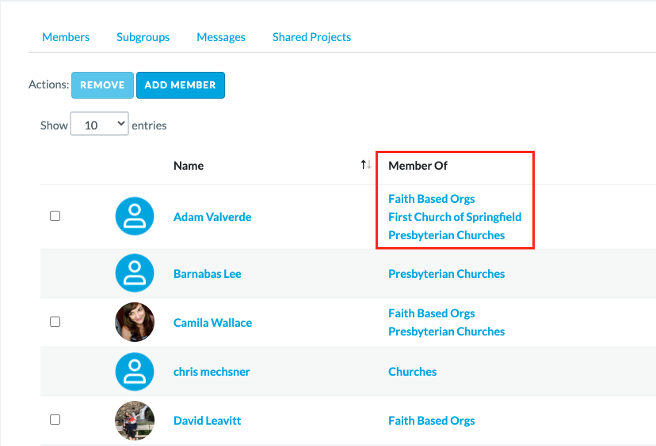Switch to the Subgroups tab
Screen dimensions: 656x446
143,37
